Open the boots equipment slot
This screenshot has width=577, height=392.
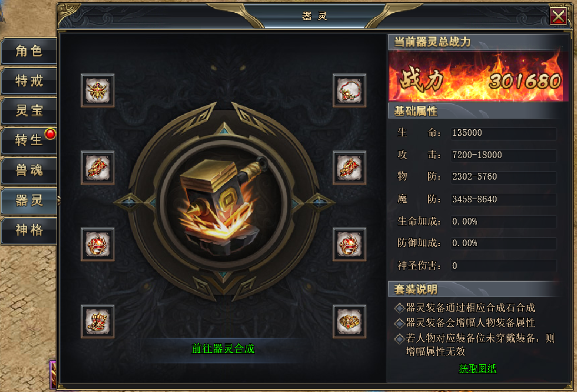(x=98, y=322)
